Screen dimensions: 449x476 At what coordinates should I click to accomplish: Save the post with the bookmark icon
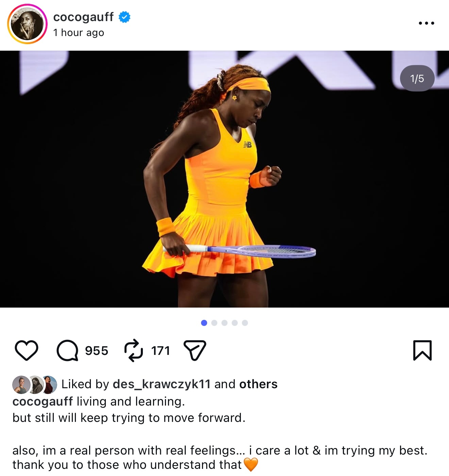(422, 350)
